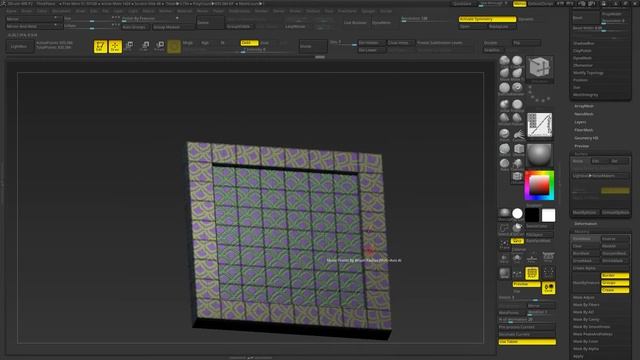Click the white circle stroke icon
This screenshot has height=360, width=640.
pyautogui.click(x=517, y=213)
